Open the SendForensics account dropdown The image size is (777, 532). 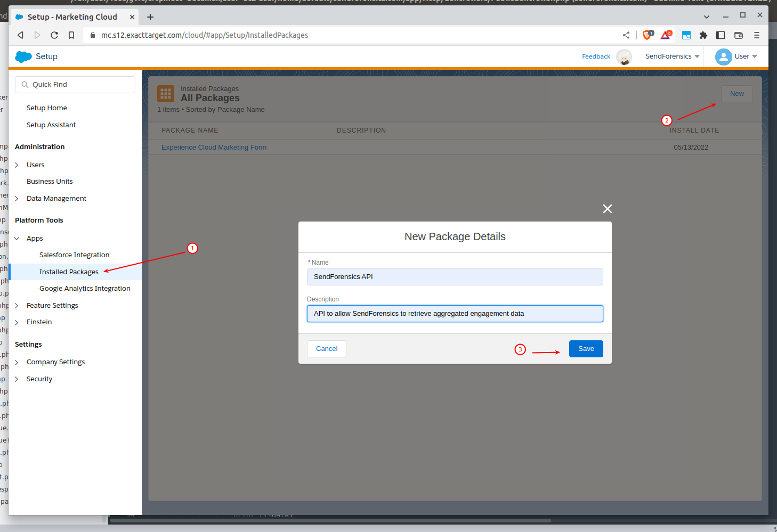673,56
